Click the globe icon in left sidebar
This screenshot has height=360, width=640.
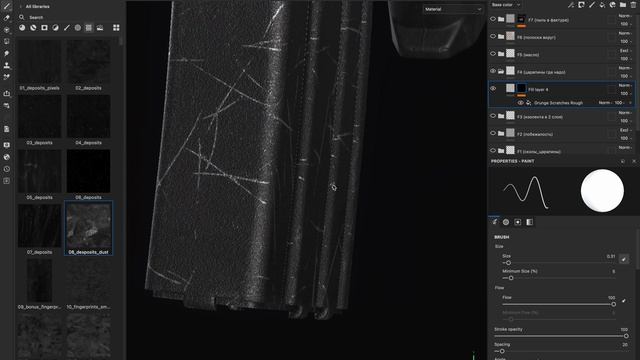pyautogui.click(x=7, y=157)
